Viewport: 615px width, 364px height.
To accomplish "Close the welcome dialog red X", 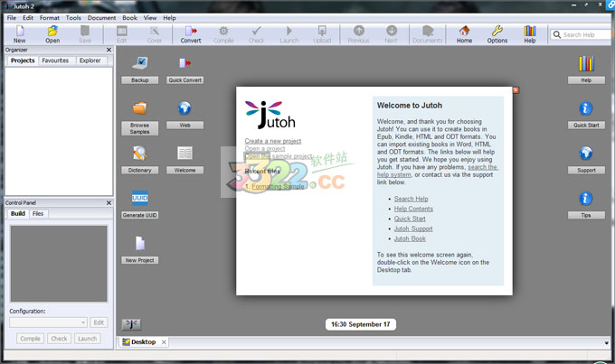I will [x=516, y=90].
